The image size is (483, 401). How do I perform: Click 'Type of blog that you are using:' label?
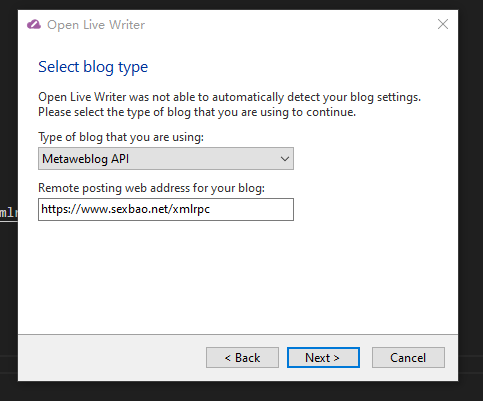click(x=121, y=137)
